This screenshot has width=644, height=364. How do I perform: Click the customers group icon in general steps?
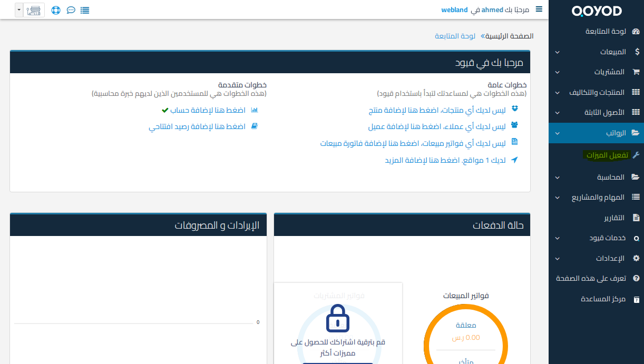(513, 126)
